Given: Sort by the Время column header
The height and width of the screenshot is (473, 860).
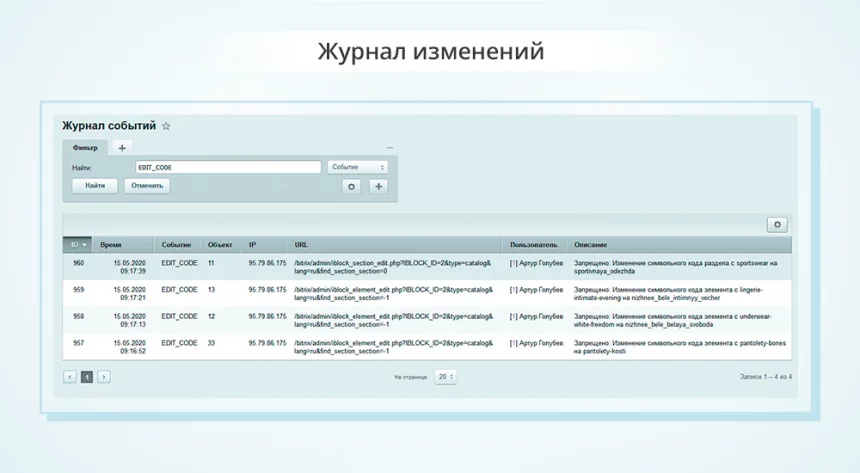Looking at the screenshot, I should [111, 245].
